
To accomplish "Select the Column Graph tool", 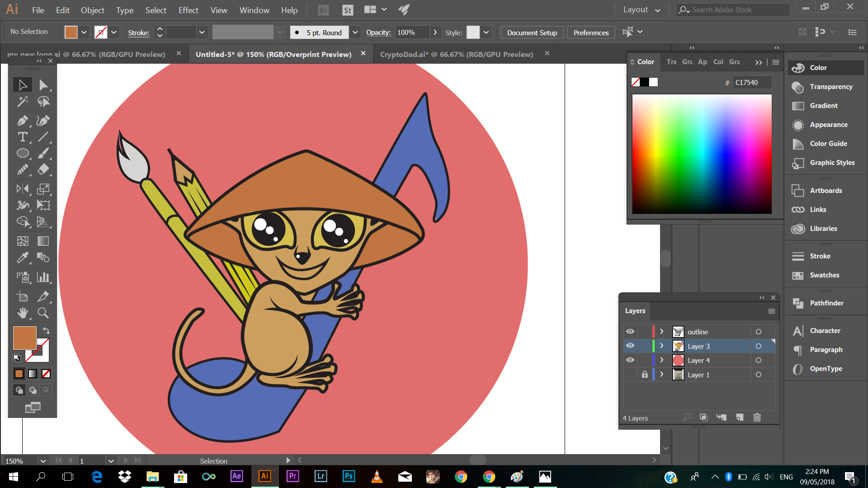I will (x=43, y=277).
